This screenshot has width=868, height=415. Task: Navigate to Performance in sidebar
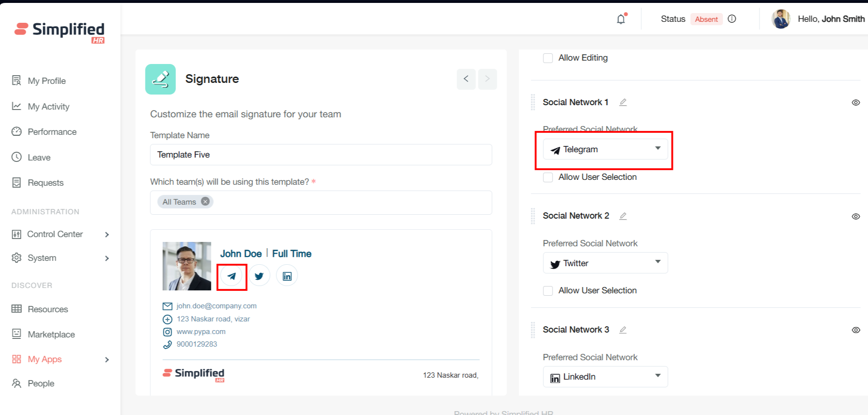tap(52, 132)
